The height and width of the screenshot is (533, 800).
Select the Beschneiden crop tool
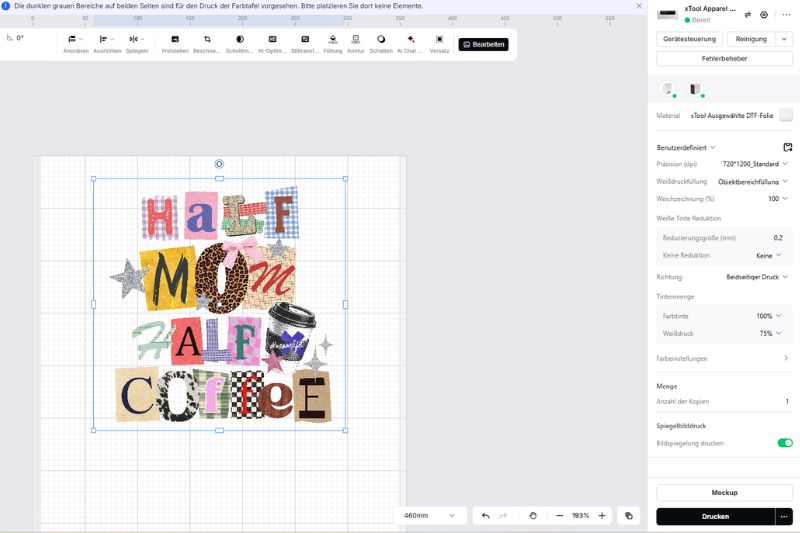coord(207,44)
